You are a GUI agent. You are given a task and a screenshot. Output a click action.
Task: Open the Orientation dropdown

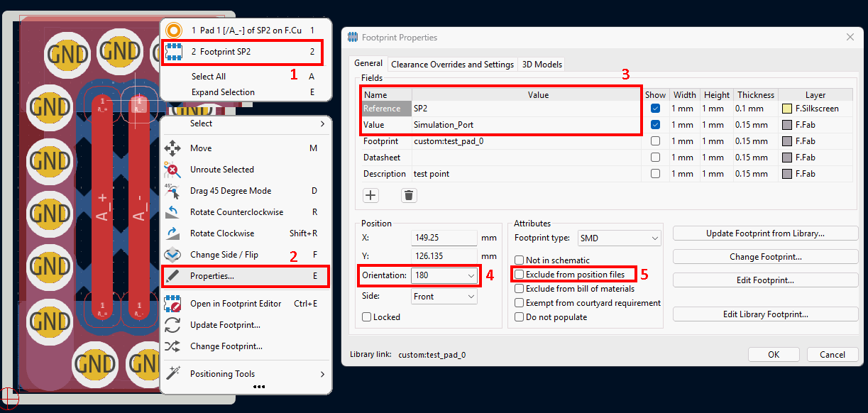tap(471, 275)
